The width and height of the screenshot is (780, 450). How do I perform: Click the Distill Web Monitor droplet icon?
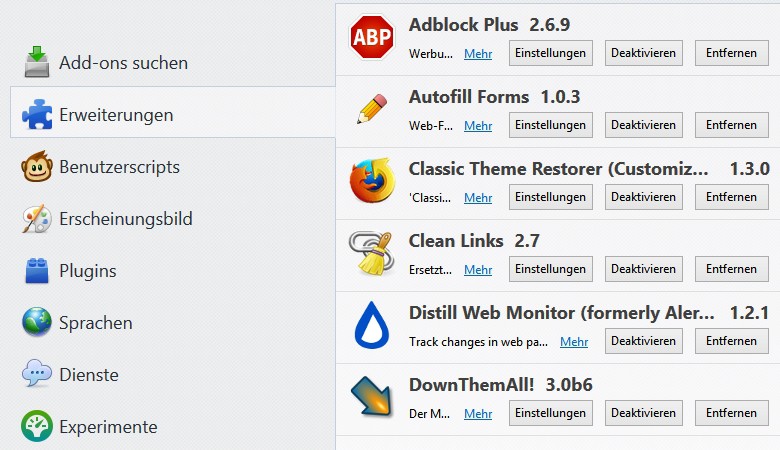[x=371, y=327]
